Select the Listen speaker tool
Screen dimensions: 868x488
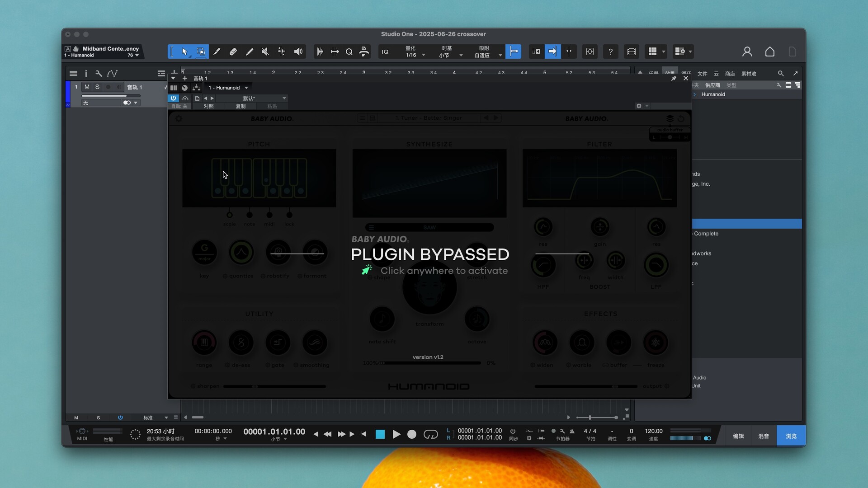[x=298, y=52]
